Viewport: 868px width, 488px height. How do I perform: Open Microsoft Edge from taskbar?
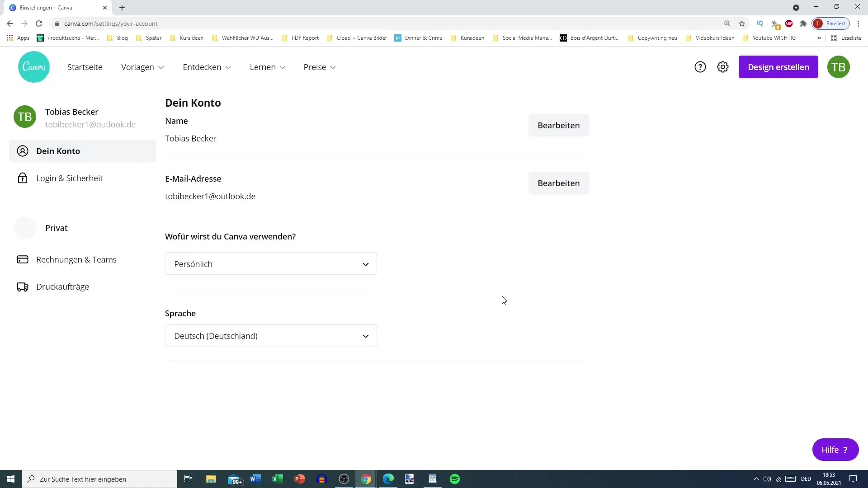pos(388,479)
